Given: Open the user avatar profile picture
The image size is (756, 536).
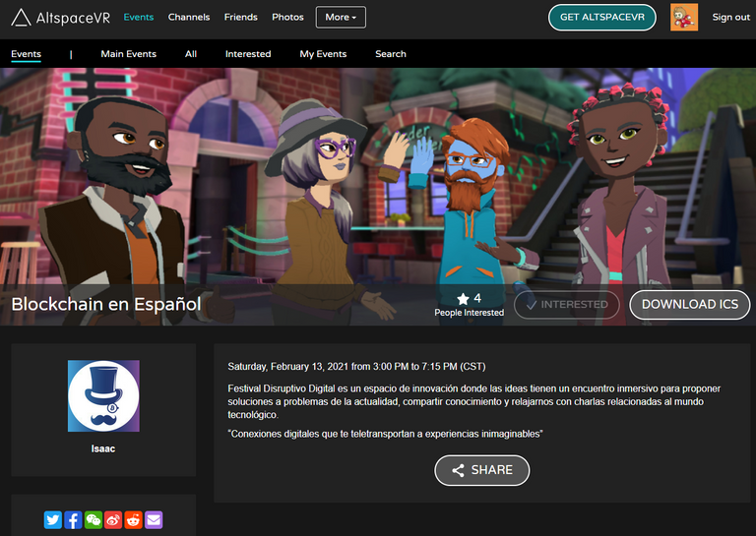Looking at the screenshot, I should click(x=684, y=18).
